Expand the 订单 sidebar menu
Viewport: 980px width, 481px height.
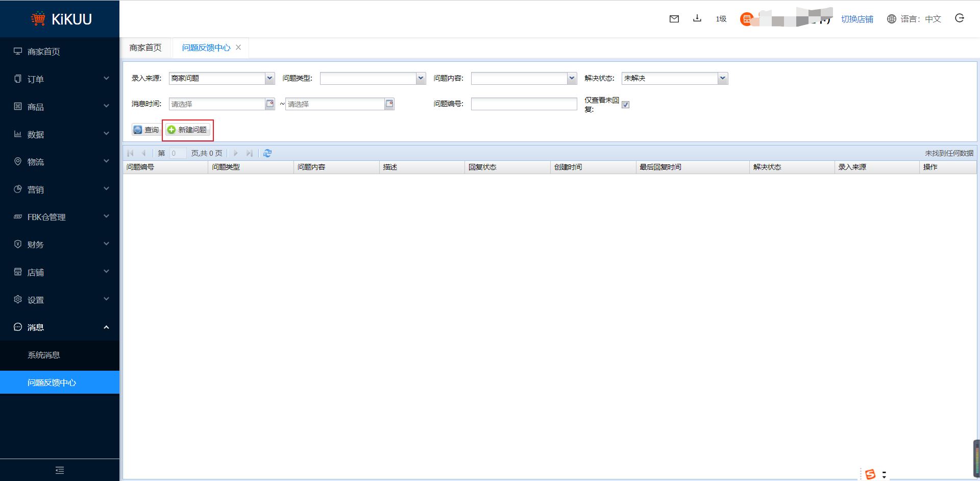[x=60, y=79]
